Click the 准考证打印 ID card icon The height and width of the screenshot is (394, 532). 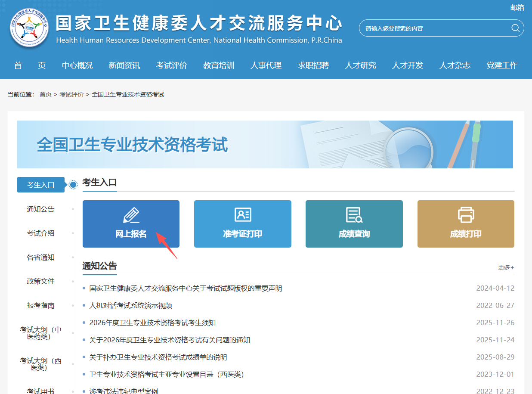(x=243, y=214)
